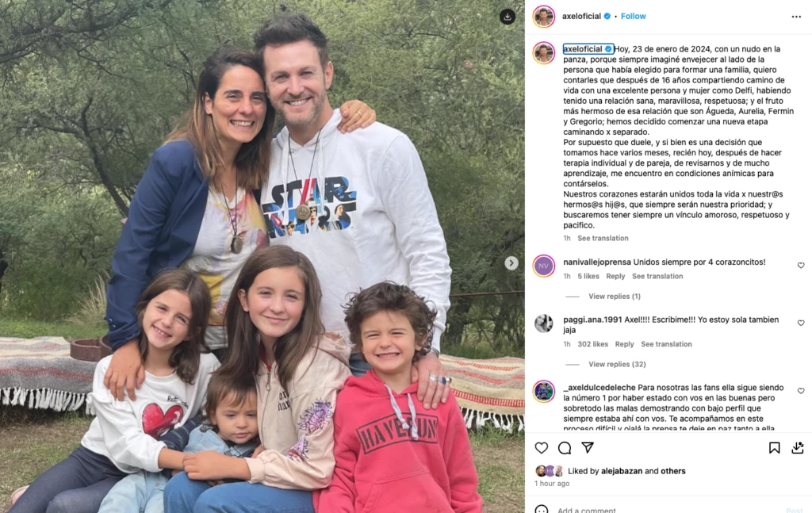This screenshot has width=812, height=513.
Task: Like the paggi.ana.1991 comment
Action: pyautogui.click(x=801, y=323)
